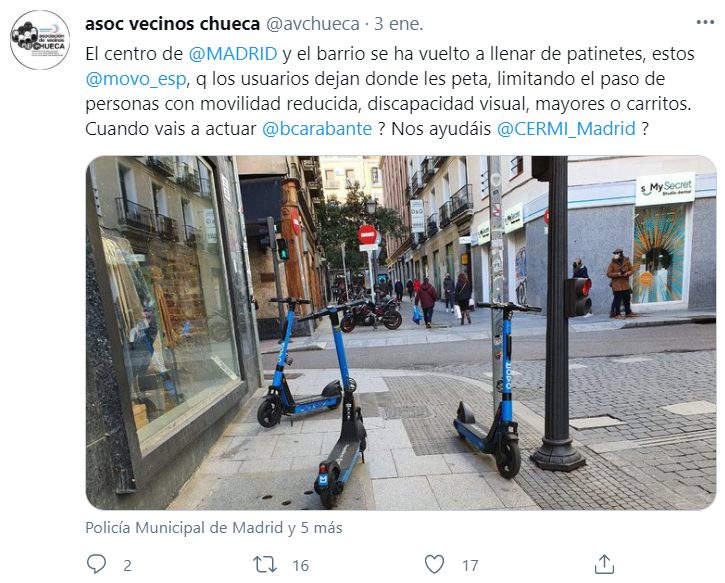Open the share upload icon

[x=604, y=564]
